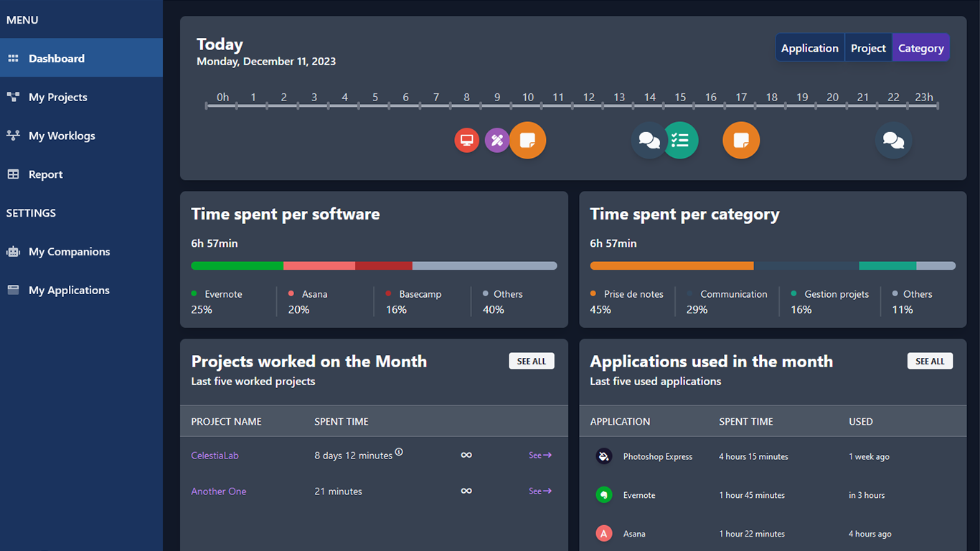The height and width of the screenshot is (551, 980).
Task: Click the My Companions sidebar icon
Action: click(x=13, y=251)
